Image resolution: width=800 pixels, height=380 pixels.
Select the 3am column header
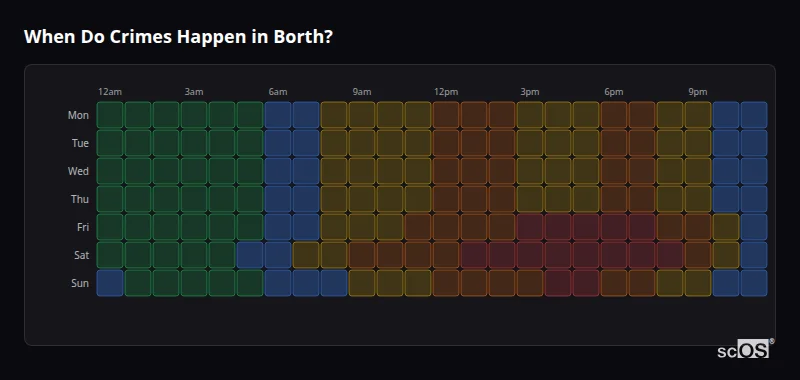coord(194,92)
